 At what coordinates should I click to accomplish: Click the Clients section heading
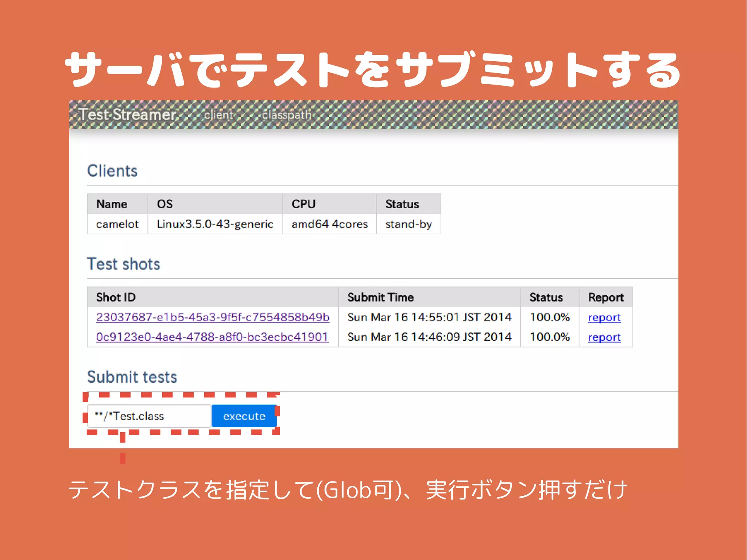pyautogui.click(x=112, y=171)
